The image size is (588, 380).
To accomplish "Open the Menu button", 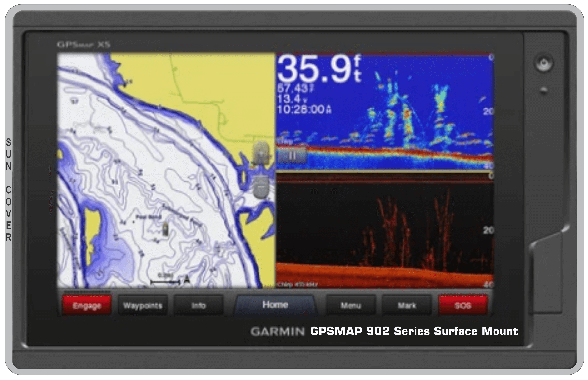I will pos(351,305).
